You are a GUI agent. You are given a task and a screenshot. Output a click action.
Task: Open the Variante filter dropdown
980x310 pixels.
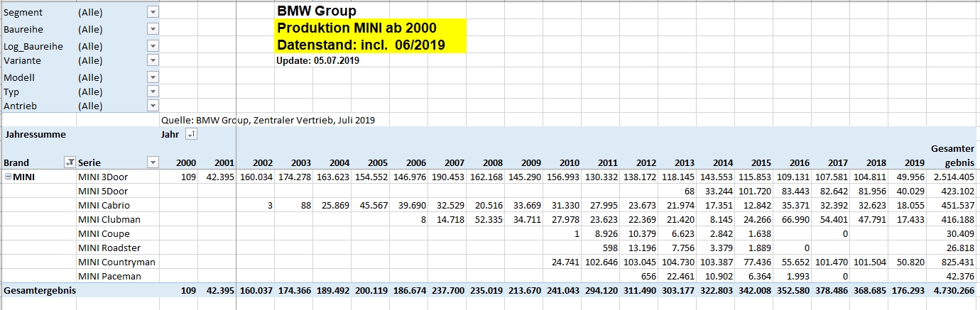[153, 61]
